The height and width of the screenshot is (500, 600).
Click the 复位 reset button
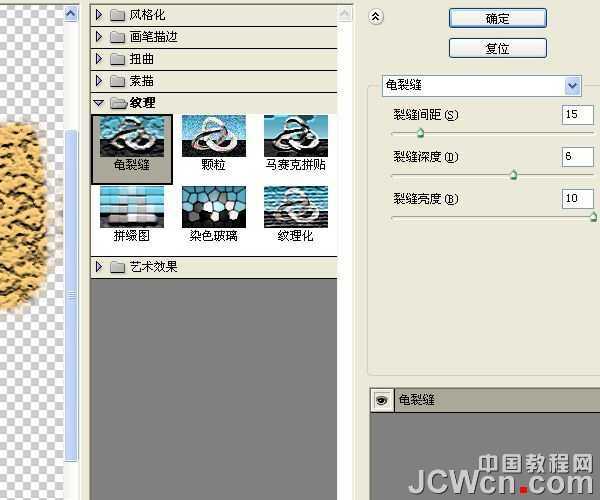click(497, 48)
